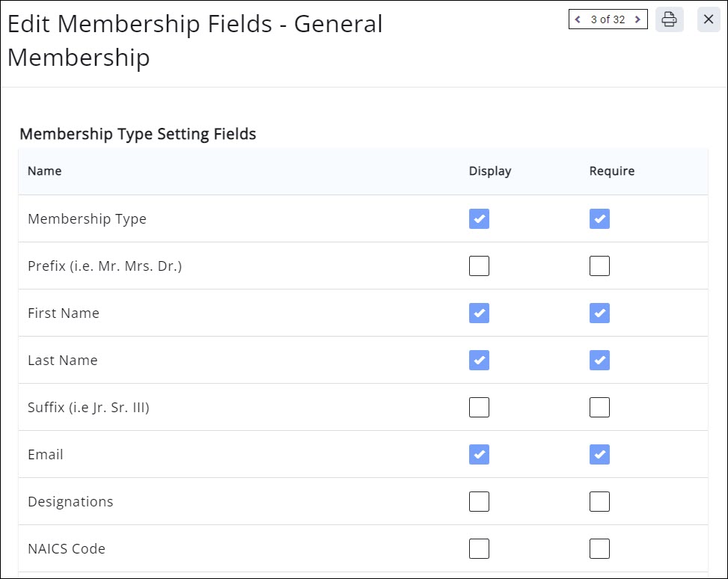Enable Require for Prefix field

pyautogui.click(x=599, y=266)
